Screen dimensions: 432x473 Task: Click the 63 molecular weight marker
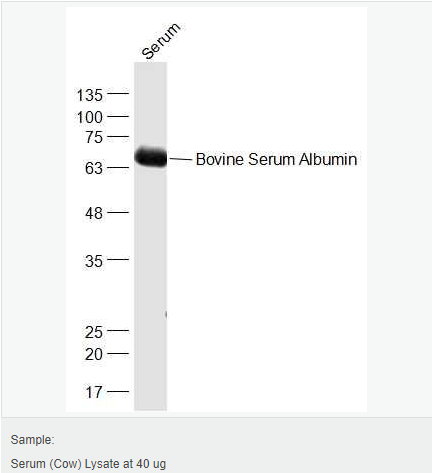tap(94, 168)
